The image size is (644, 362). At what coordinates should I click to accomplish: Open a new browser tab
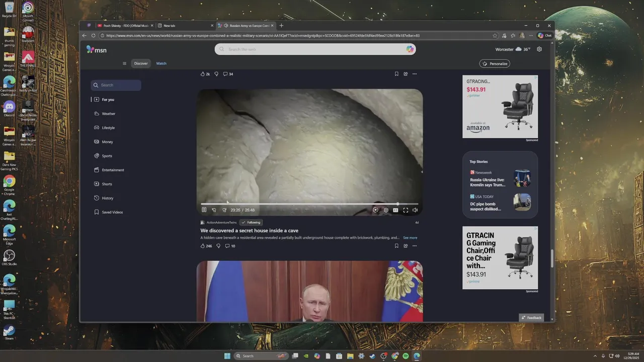[x=281, y=26]
